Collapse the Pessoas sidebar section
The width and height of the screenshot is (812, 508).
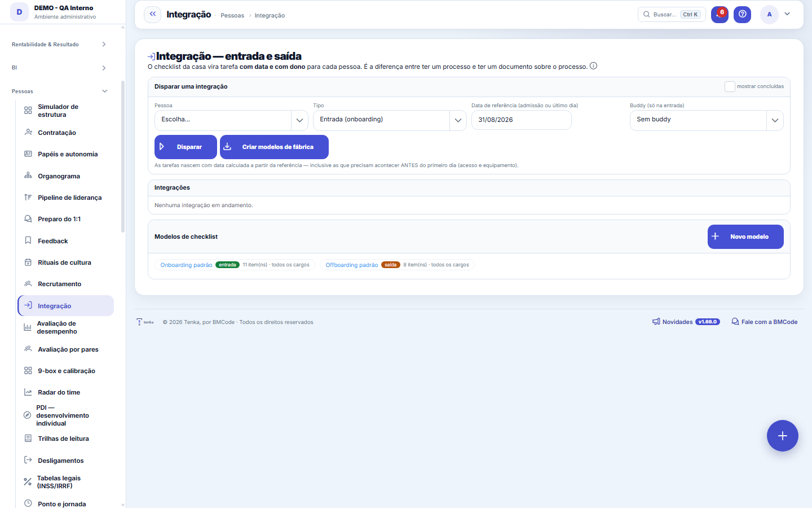[x=59, y=91]
